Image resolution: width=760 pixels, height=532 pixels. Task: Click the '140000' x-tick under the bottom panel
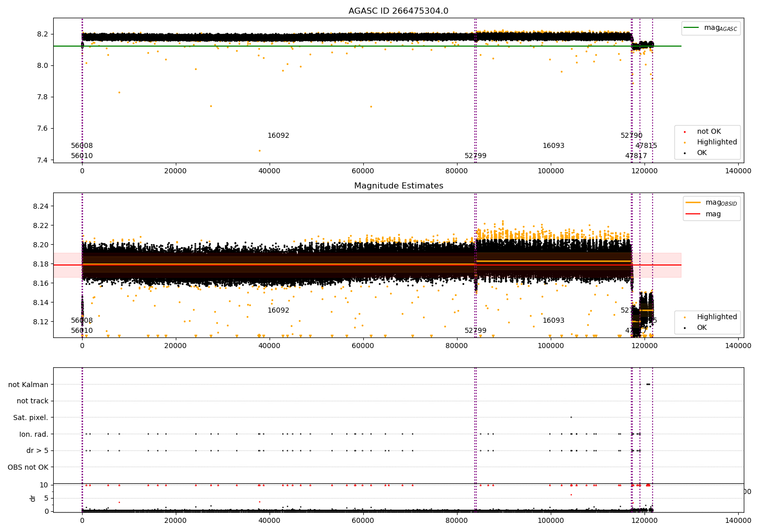point(738,520)
